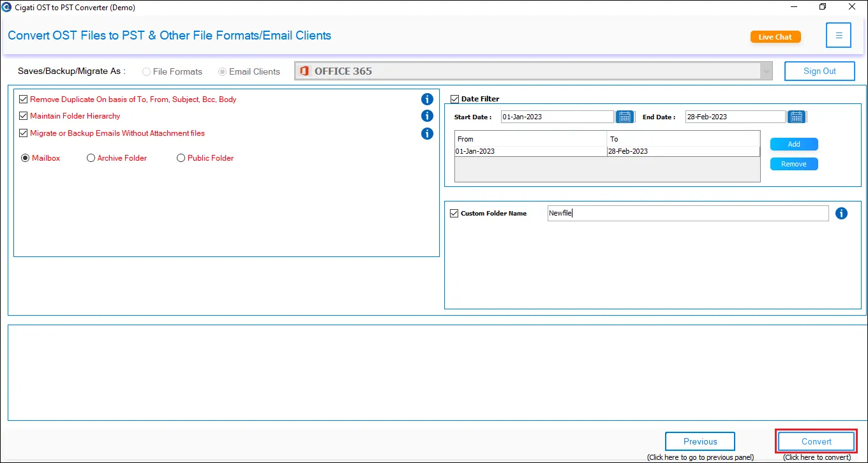Expand the OFFICE 365 dropdown arrow

click(766, 71)
